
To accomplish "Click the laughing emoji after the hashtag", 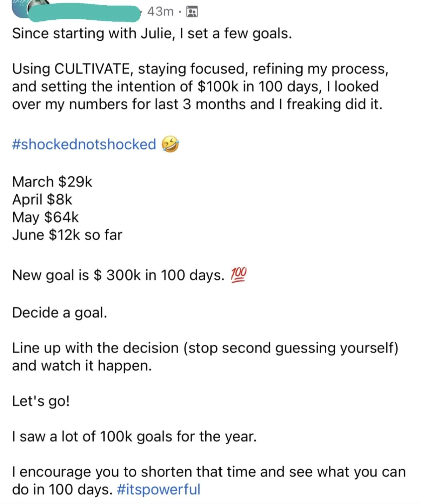I will [170, 145].
